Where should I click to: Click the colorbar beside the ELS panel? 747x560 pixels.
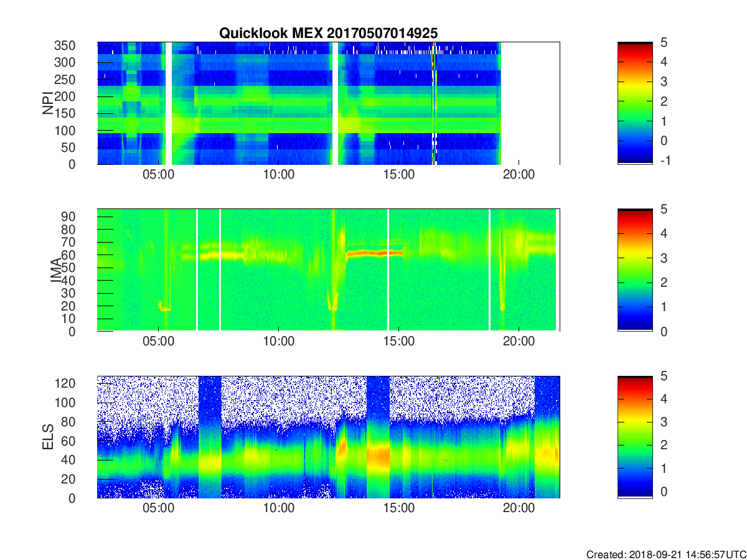click(635, 437)
